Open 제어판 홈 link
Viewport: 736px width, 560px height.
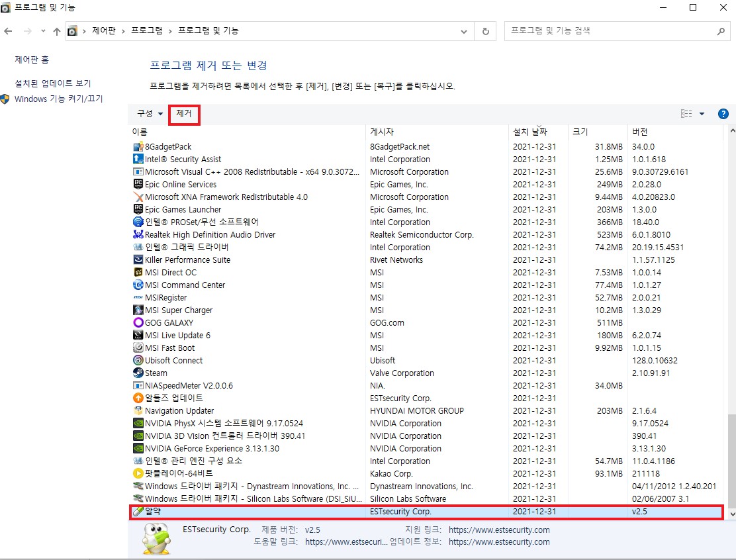[x=32, y=60]
